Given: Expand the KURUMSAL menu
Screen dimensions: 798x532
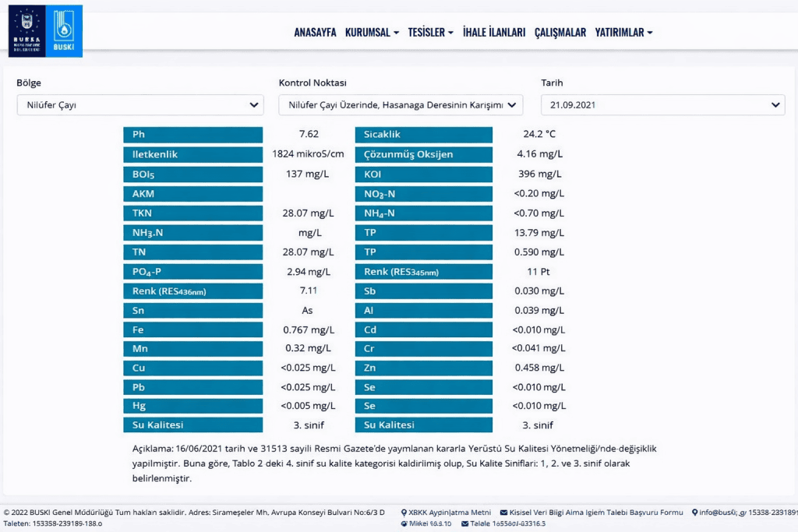Looking at the screenshot, I should (x=372, y=33).
